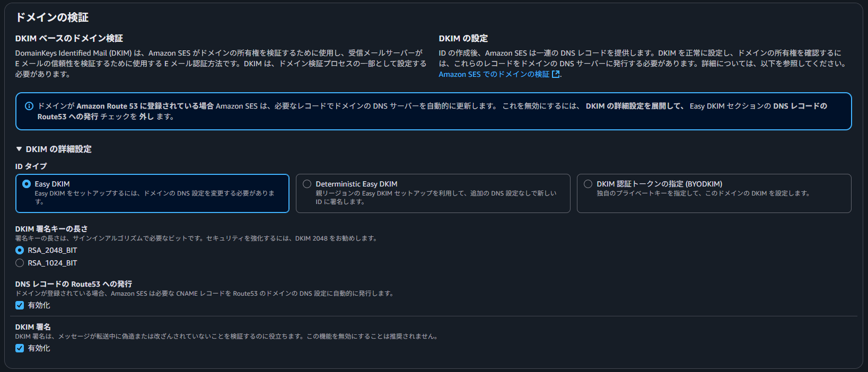The image size is (868, 372).
Task: Select the RSA_1024_BIT radio button
Action: [x=20, y=263]
